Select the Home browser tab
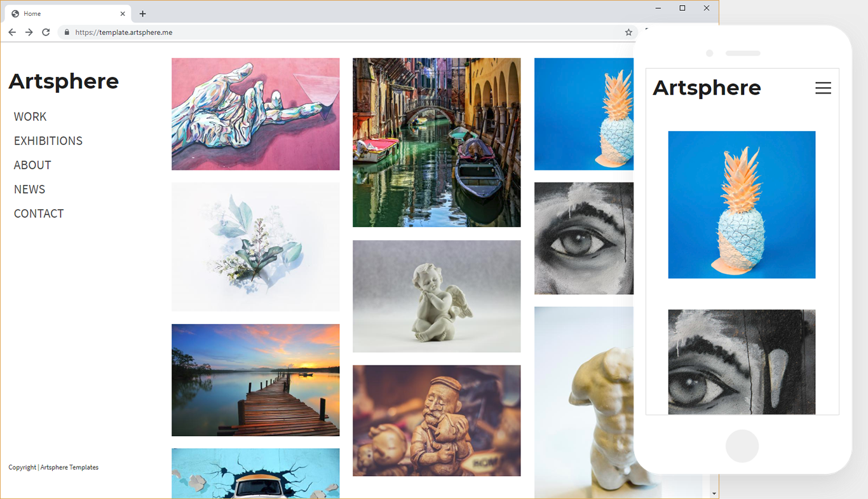Image resolution: width=868 pixels, height=499 pixels. (64, 13)
